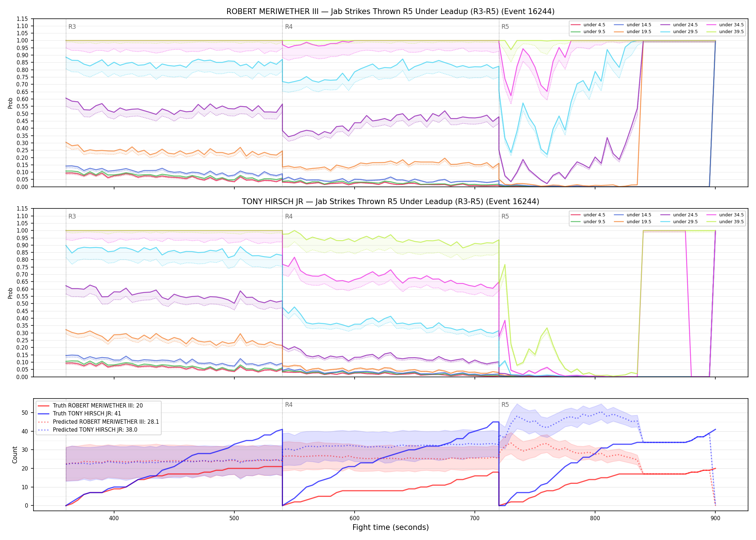Click the 900 tick on the fight time axis

[x=715, y=518]
